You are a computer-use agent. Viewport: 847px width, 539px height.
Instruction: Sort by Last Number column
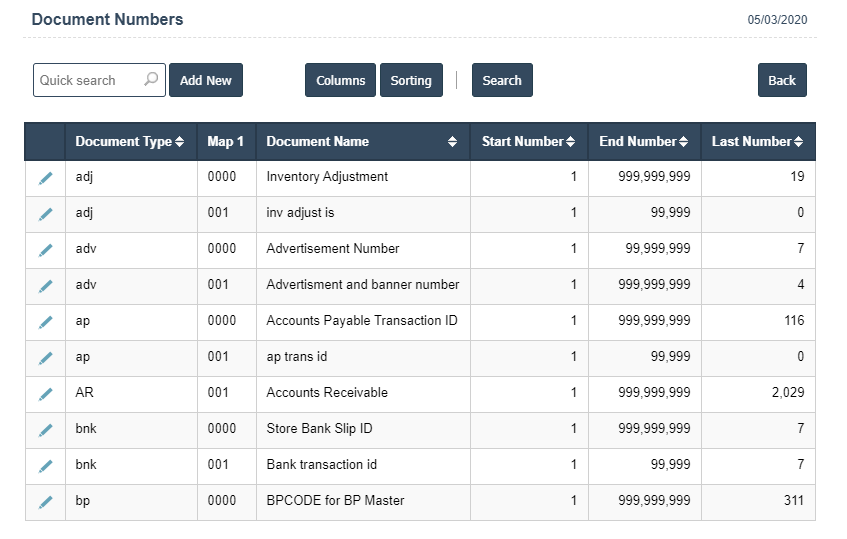[798, 142]
